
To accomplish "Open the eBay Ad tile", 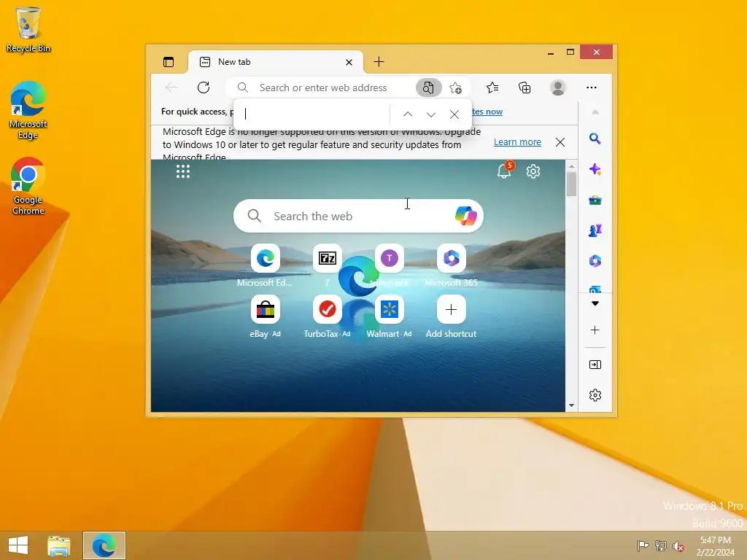I will (266, 309).
